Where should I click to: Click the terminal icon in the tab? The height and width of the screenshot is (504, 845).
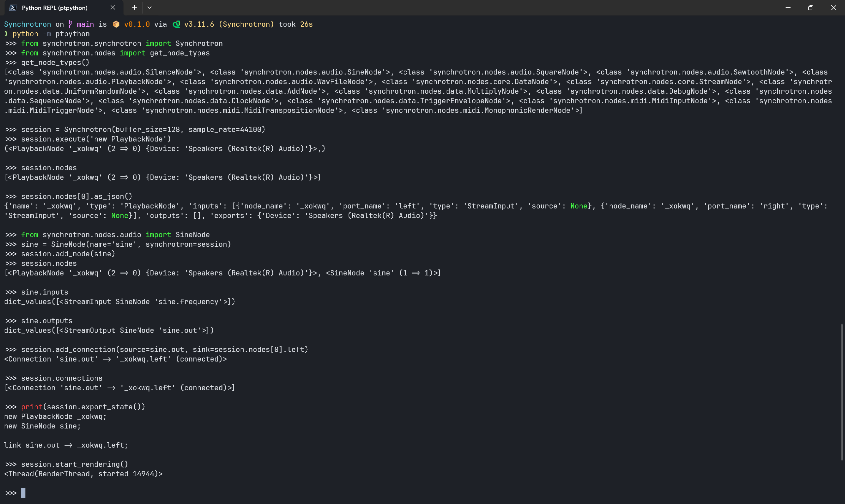(13, 8)
